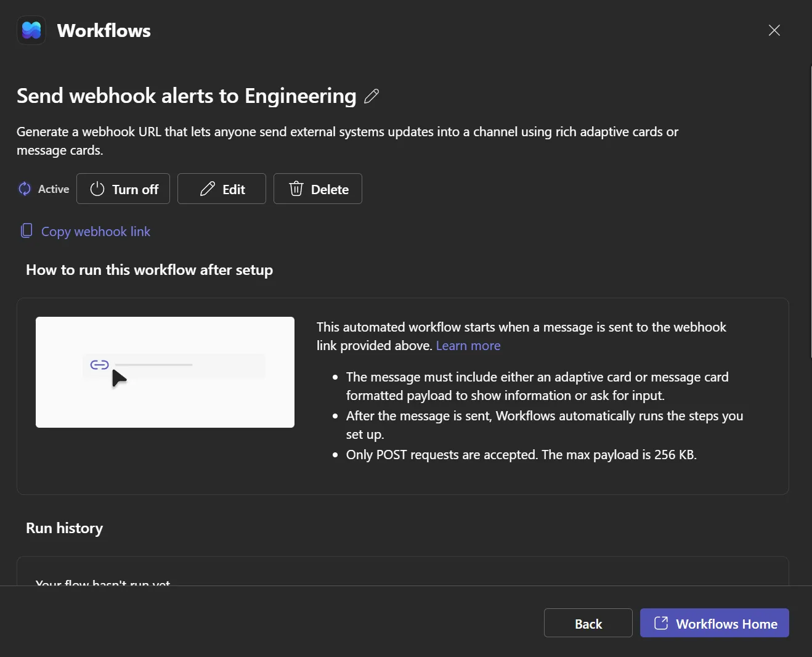The height and width of the screenshot is (657, 812).
Task: Delete this workflow
Action: click(318, 189)
